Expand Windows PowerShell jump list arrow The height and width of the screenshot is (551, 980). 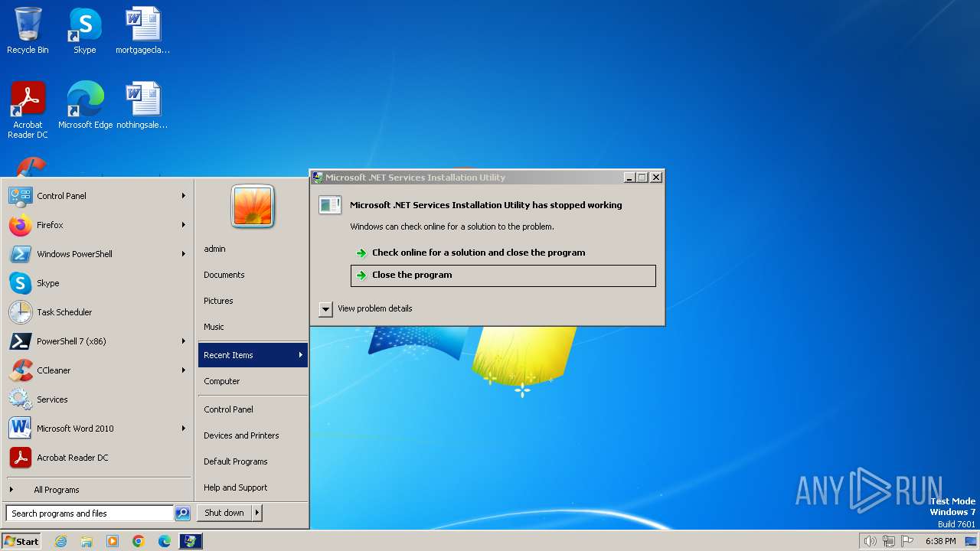[x=184, y=254]
